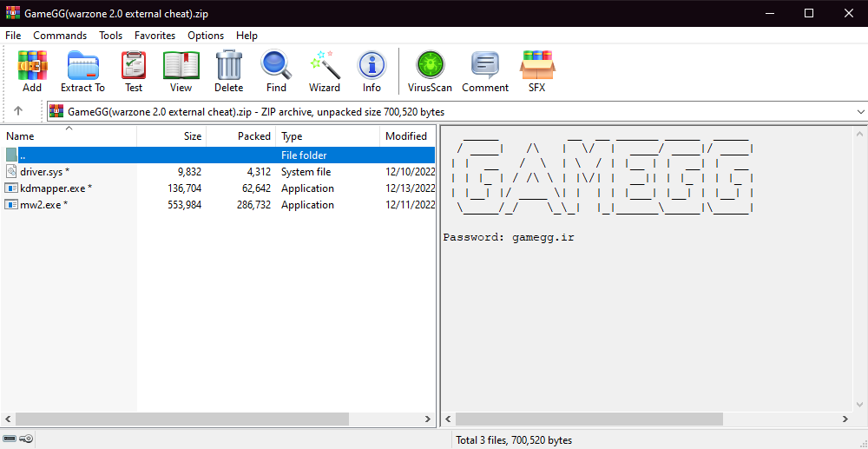Show archive Info
Image resolution: width=868 pixels, height=449 pixels.
click(372, 71)
